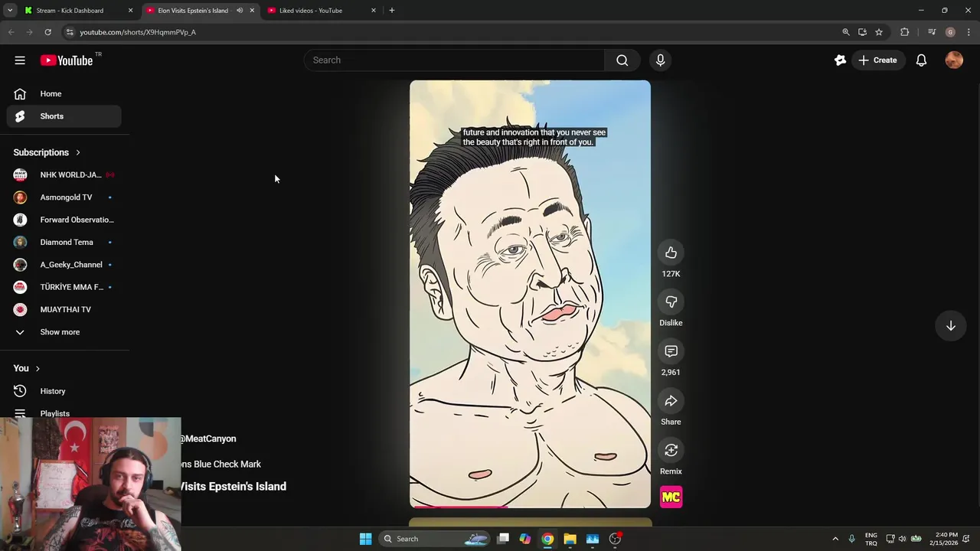Image resolution: width=980 pixels, height=551 pixels.
Task: Open the Subscriptions section arrow
Action: [77, 152]
